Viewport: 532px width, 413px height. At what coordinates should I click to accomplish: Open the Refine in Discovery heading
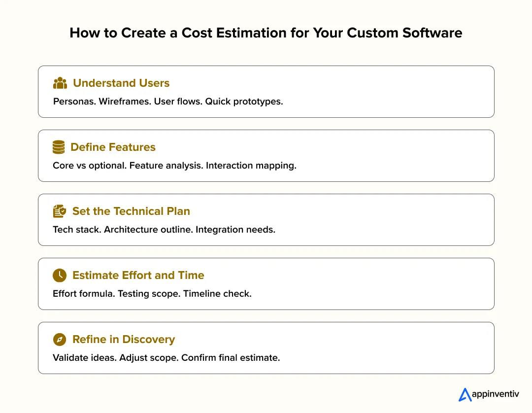click(124, 339)
